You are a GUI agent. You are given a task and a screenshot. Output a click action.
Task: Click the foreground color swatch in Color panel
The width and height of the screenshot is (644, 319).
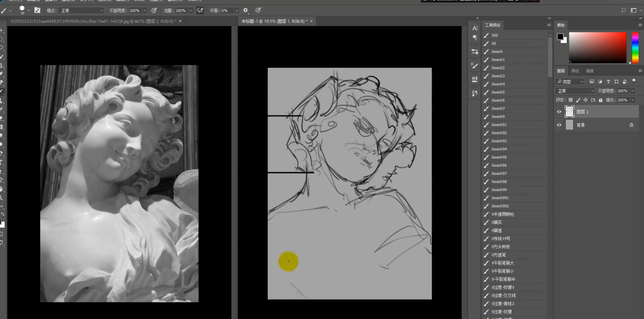(x=560, y=36)
